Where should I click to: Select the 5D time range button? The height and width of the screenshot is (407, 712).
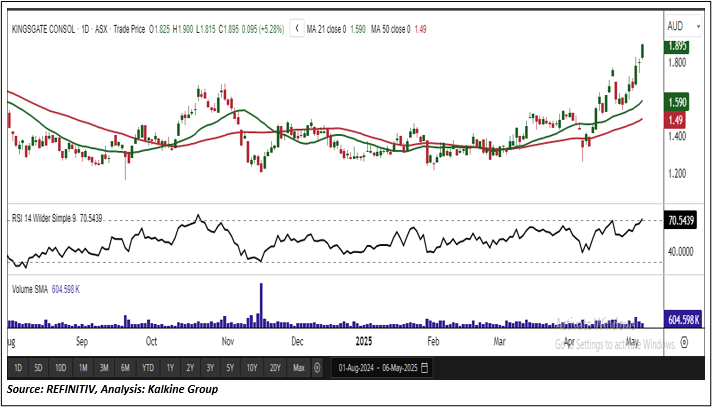[38, 368]
